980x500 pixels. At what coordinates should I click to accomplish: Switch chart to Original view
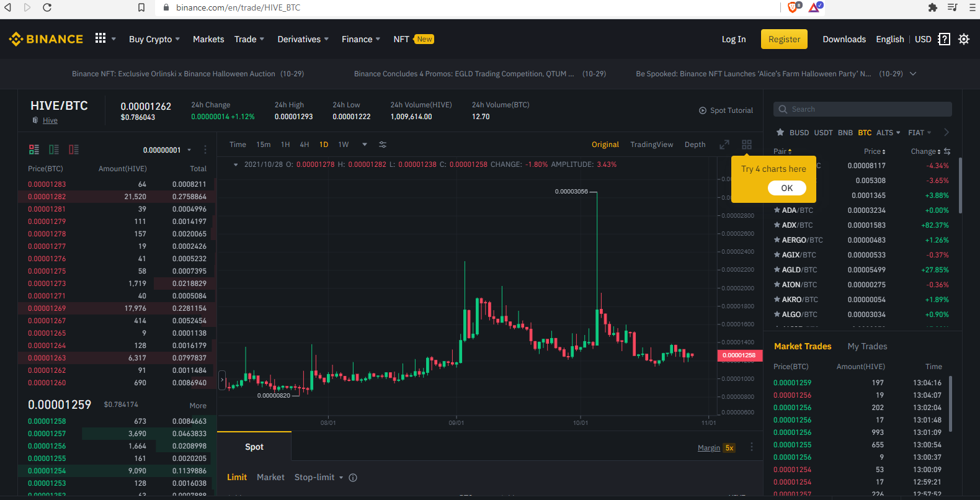pos(605,145)
